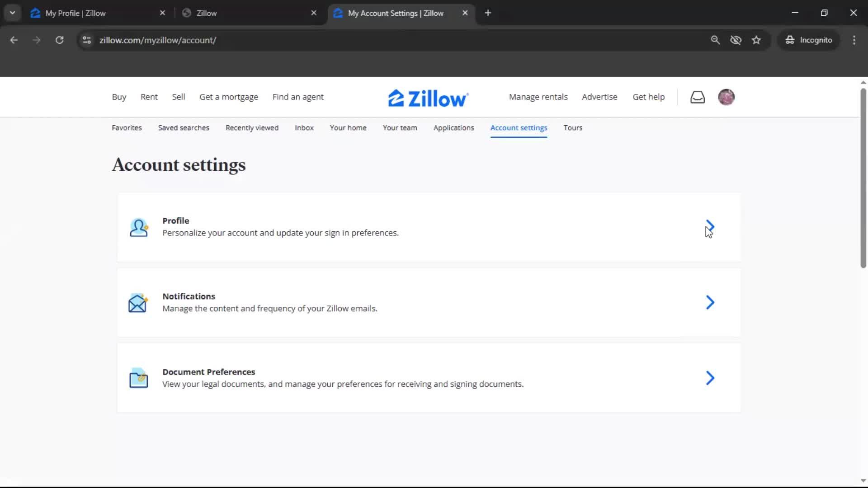
Task: Expand the Document Preferences section chevron
Action: click(709, 378)
